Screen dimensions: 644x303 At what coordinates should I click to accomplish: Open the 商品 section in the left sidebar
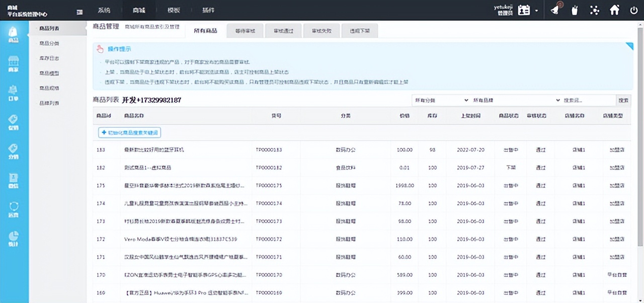tap(14, 33)
